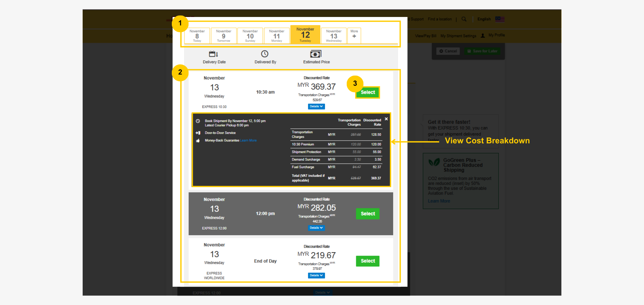This screenshot has width=644, height=305.
Task: Close the cost breakdown panel
Action: point(386,119)
